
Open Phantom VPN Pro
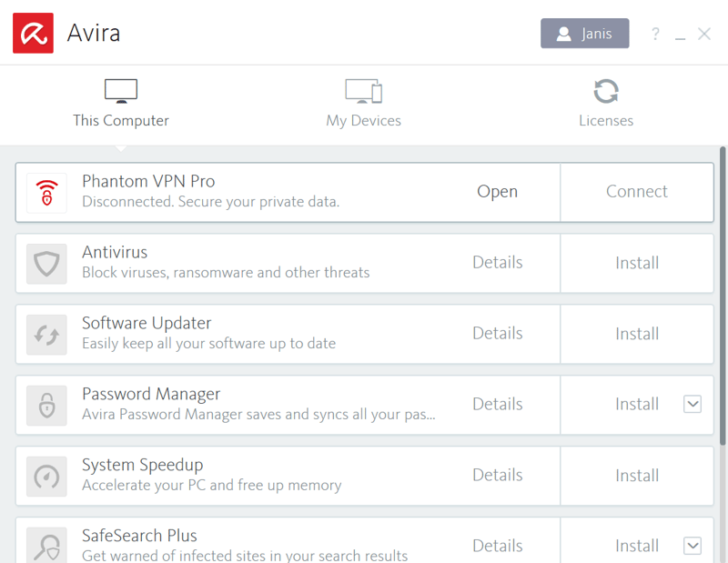497,192
